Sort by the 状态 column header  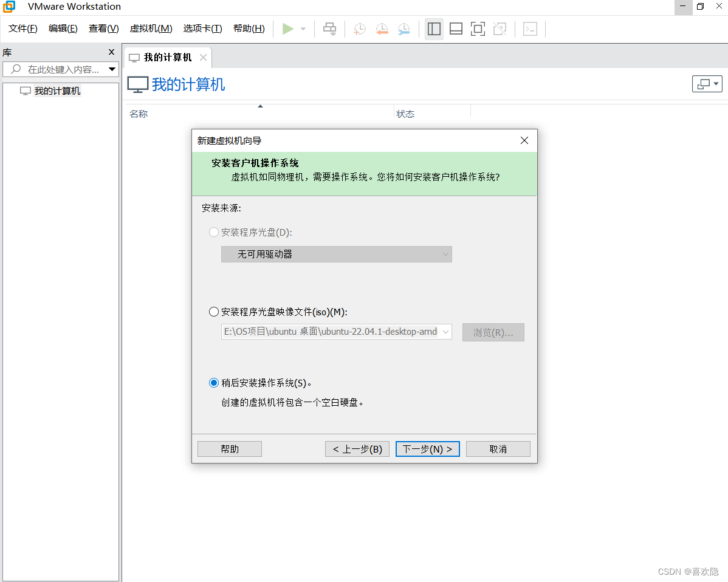point(405,114)
